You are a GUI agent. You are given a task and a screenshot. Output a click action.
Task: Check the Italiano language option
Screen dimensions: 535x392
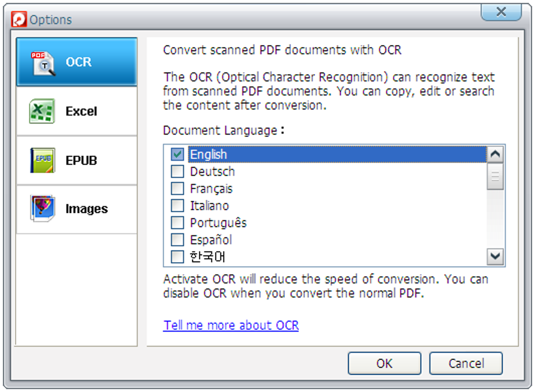pyautogui.click(x=178, y=205)
